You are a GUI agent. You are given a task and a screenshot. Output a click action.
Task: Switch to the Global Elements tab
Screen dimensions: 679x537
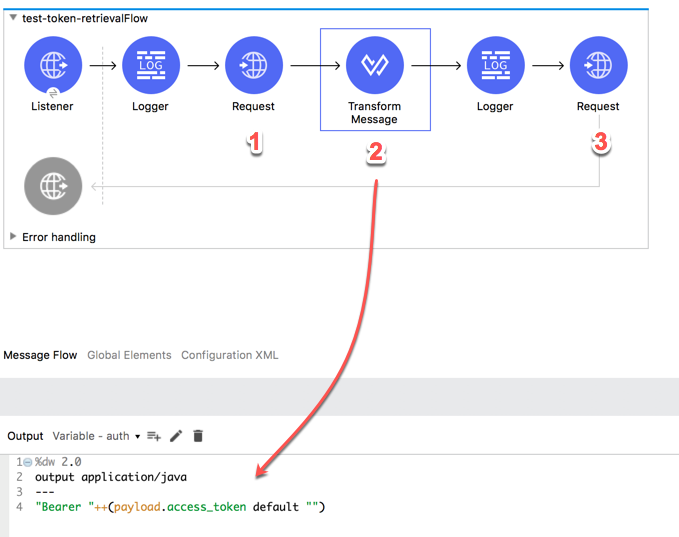tap(129, 355)
